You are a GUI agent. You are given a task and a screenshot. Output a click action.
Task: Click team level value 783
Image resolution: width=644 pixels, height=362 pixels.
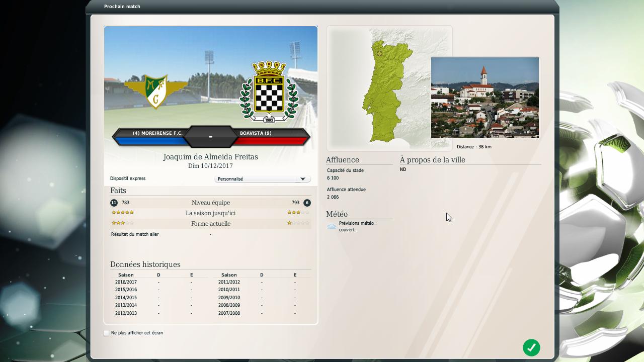coord(125,203)
